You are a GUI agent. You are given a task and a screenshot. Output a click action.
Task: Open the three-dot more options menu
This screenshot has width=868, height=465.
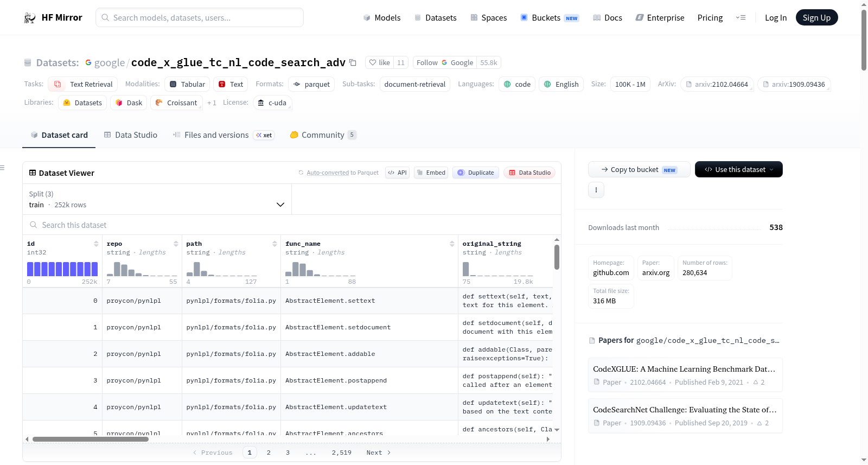pos(596,190)
